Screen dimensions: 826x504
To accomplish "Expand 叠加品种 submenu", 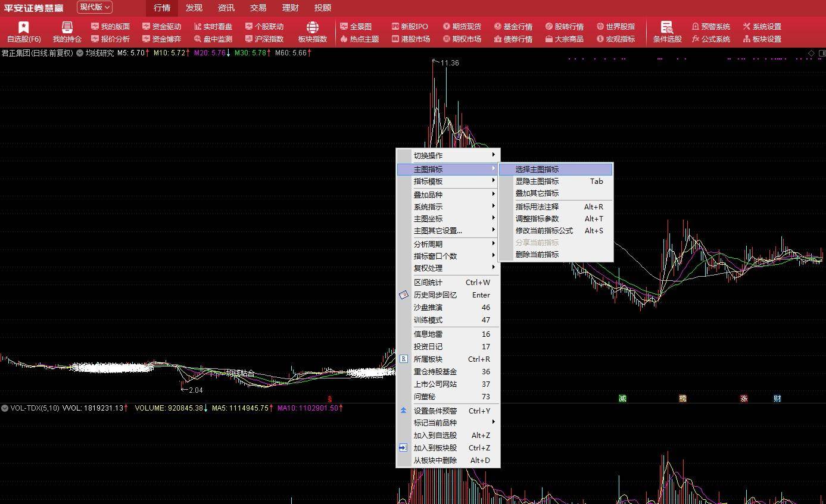I will point(448,195).
